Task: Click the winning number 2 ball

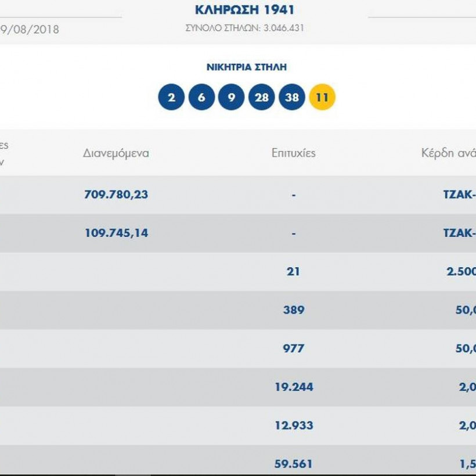Action: 171,98
